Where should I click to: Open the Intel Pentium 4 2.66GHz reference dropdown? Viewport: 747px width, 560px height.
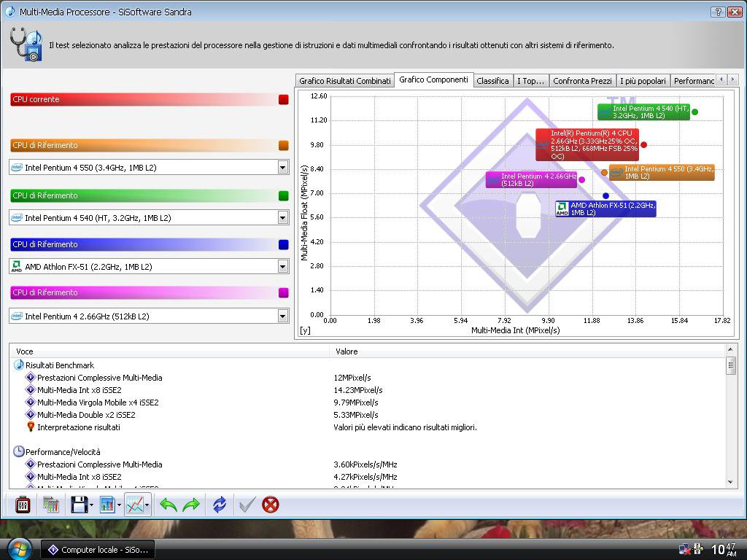point(282,316)
